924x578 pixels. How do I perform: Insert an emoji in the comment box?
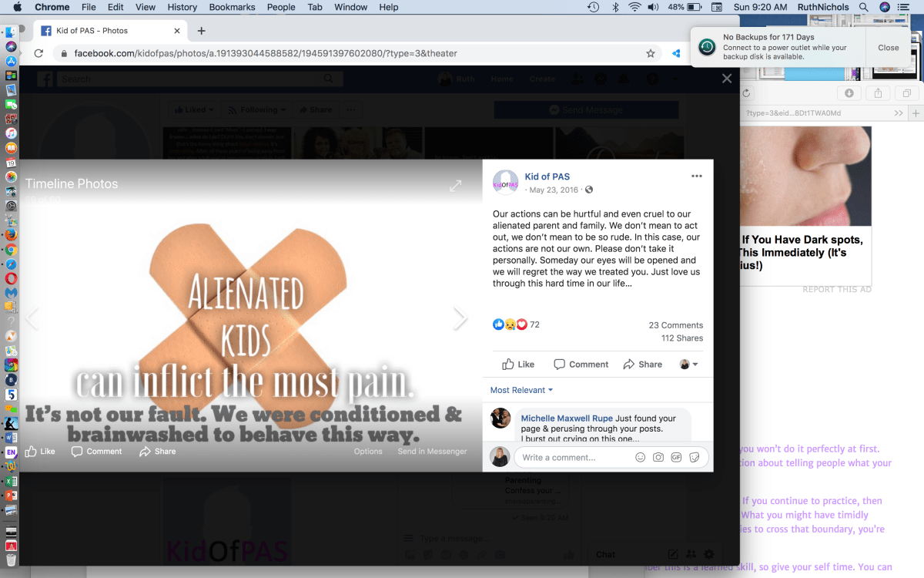pyautogui.click(x=640, y=457)
